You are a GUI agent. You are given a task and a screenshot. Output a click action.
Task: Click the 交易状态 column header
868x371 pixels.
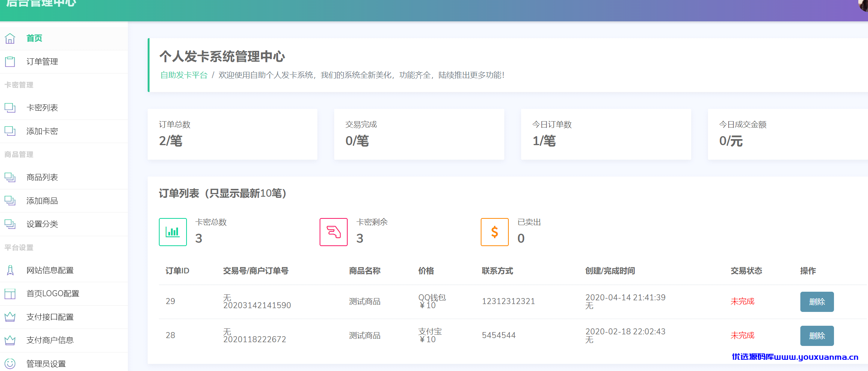tap(747, 271)
